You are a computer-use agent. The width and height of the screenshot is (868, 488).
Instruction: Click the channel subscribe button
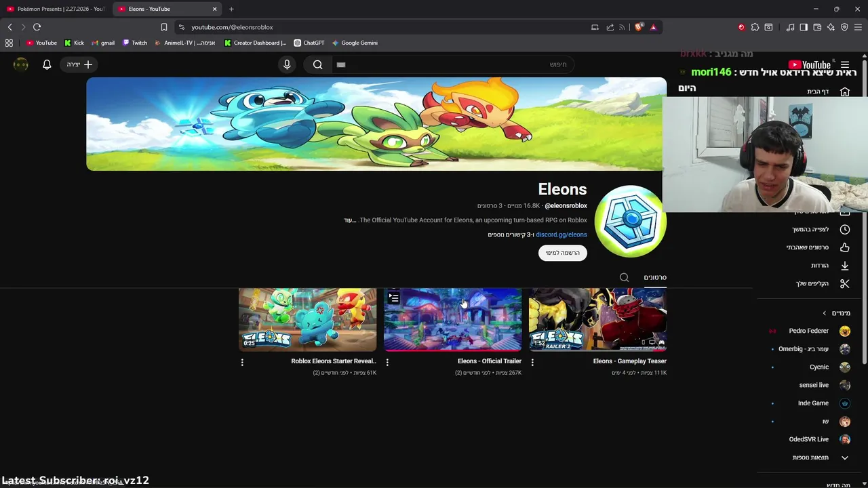[x=563, y=253]
